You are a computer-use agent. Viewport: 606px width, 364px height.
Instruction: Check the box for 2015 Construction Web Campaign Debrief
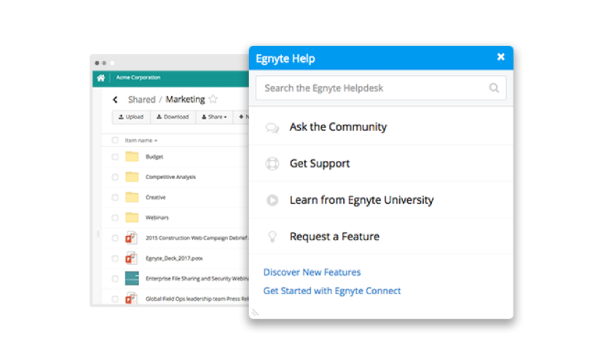point(115,238)
